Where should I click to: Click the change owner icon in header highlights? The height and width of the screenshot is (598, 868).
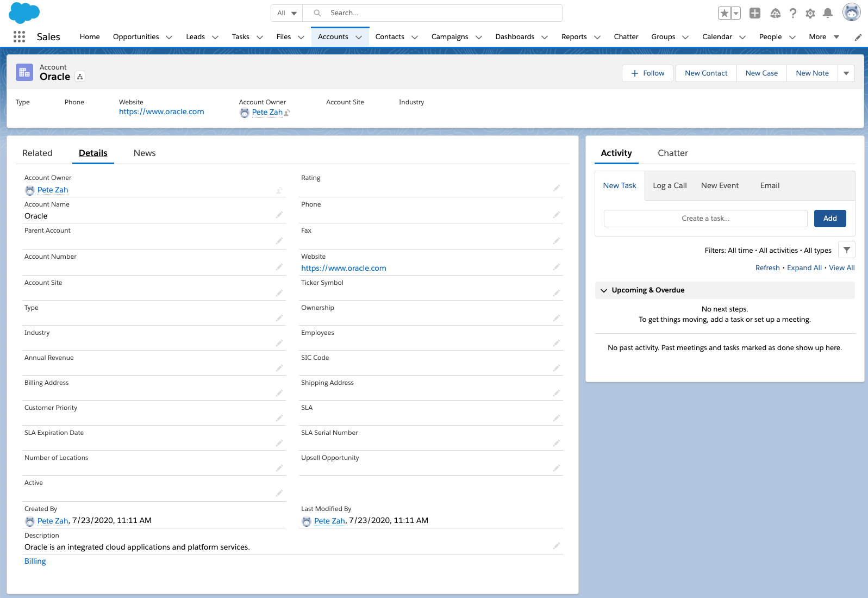coord(287,113)
